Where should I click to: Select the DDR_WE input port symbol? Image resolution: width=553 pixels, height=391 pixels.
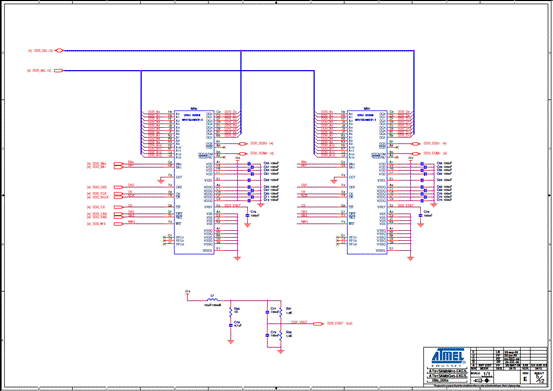tap(118, 224)
